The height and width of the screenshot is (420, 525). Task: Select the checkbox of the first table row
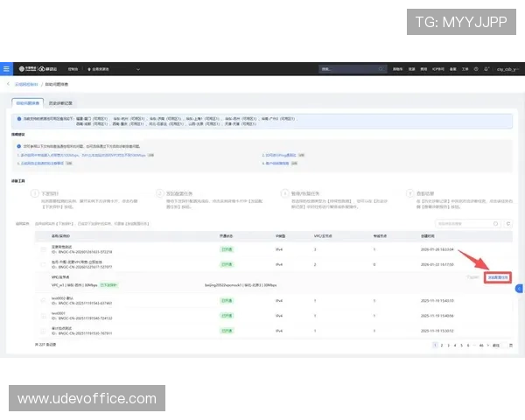pyautogui.click(x=40, y=249)
